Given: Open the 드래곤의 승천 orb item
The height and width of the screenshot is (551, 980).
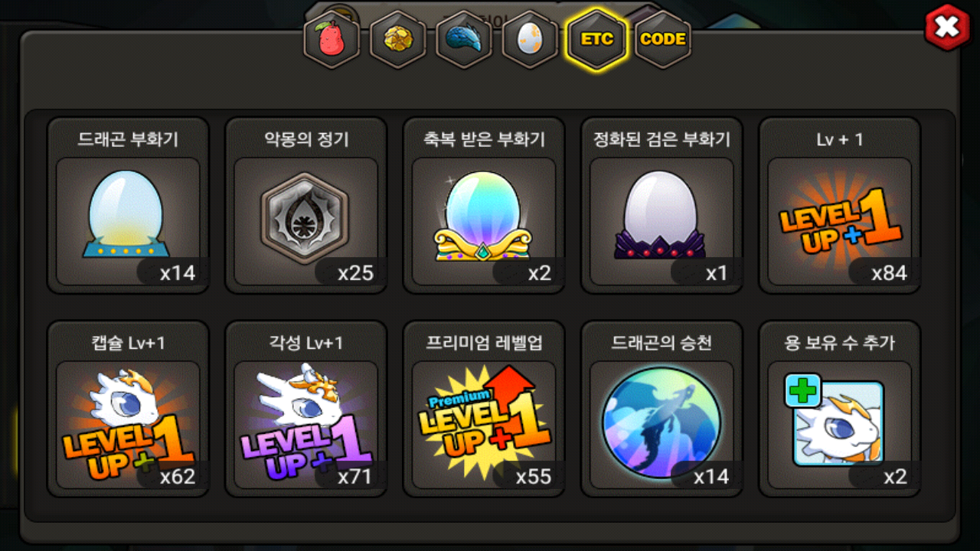Looking at the screenshot, I should (x=661, y=409).
